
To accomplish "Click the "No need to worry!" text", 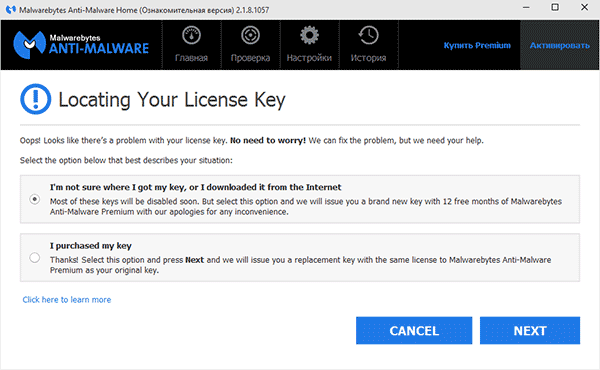I will (x=268, y=140).
